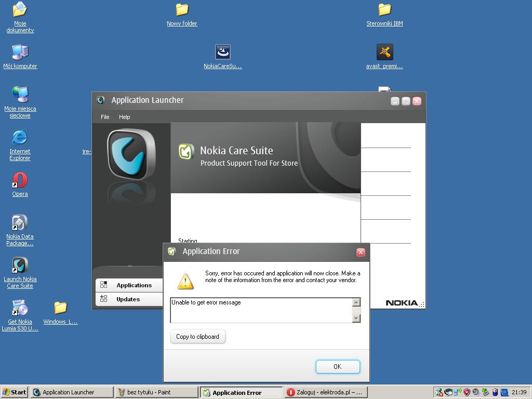The height and width of the screenshot is (399, 532).
Task: Click the error box scroll up arrow
Action: click(356, 302)
